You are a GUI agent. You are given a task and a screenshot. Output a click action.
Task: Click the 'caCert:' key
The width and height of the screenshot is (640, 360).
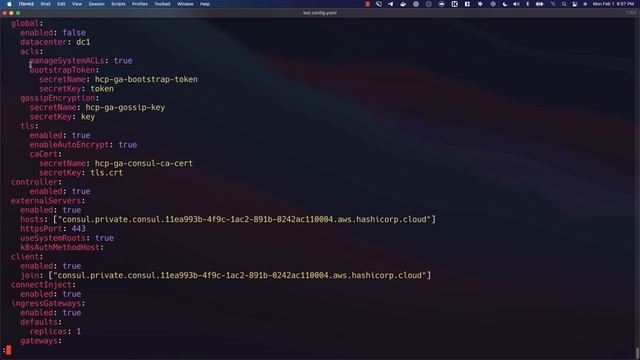click(46, 154)
